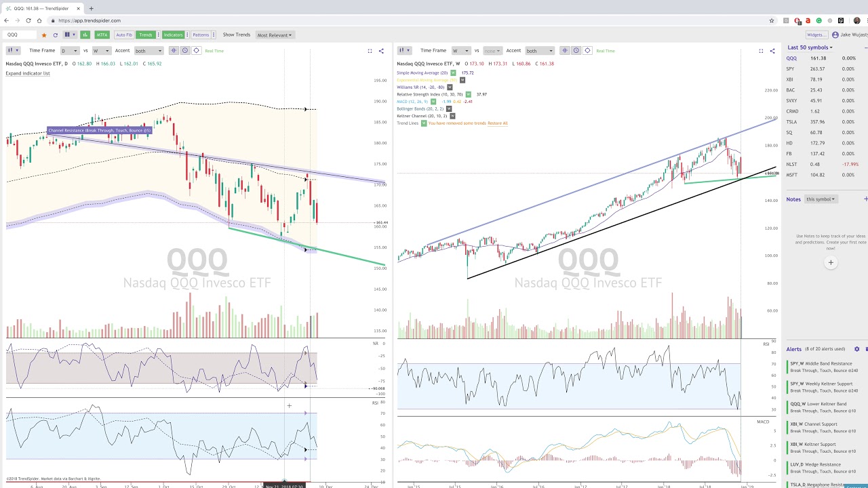Expand Last 50 symbols list dropdown

[x=810, y=47]
